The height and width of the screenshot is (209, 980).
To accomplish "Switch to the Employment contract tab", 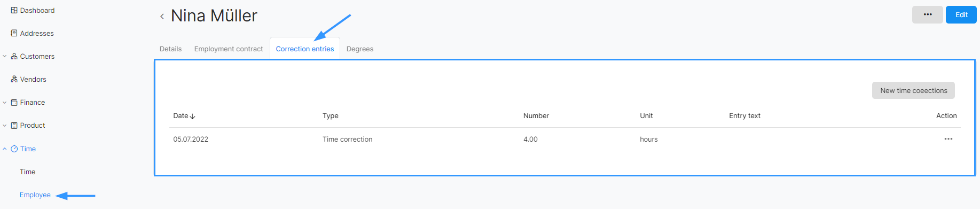I will (229, 49).
